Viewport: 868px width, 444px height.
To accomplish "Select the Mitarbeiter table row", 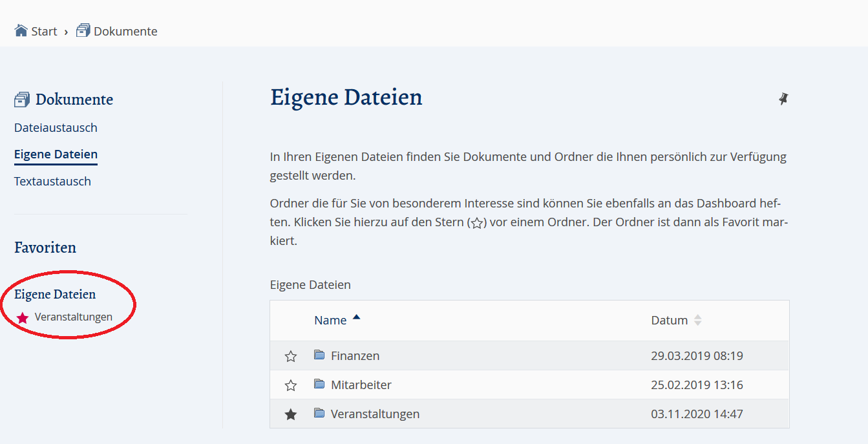I will coord(362,385).
